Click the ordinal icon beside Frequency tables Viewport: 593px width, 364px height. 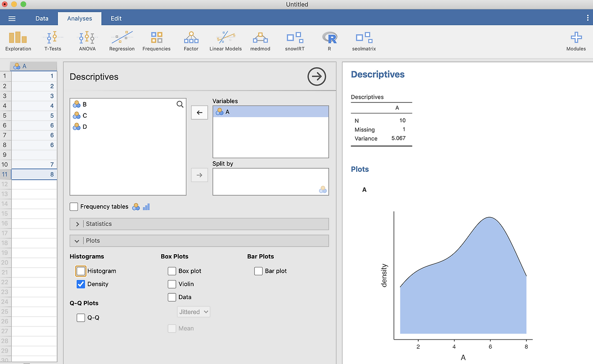(x=146, y=207)
